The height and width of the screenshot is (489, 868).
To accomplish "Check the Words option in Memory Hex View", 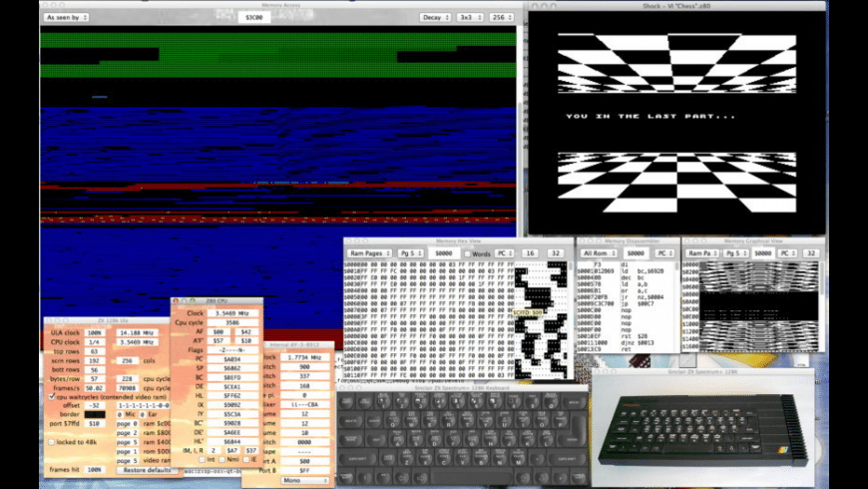I will (467, 253).
